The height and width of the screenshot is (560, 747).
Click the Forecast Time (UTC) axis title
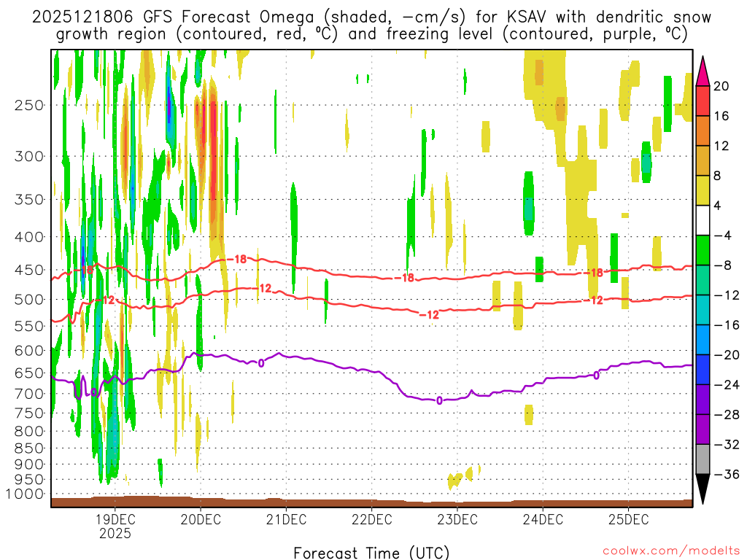coord(371,553)
